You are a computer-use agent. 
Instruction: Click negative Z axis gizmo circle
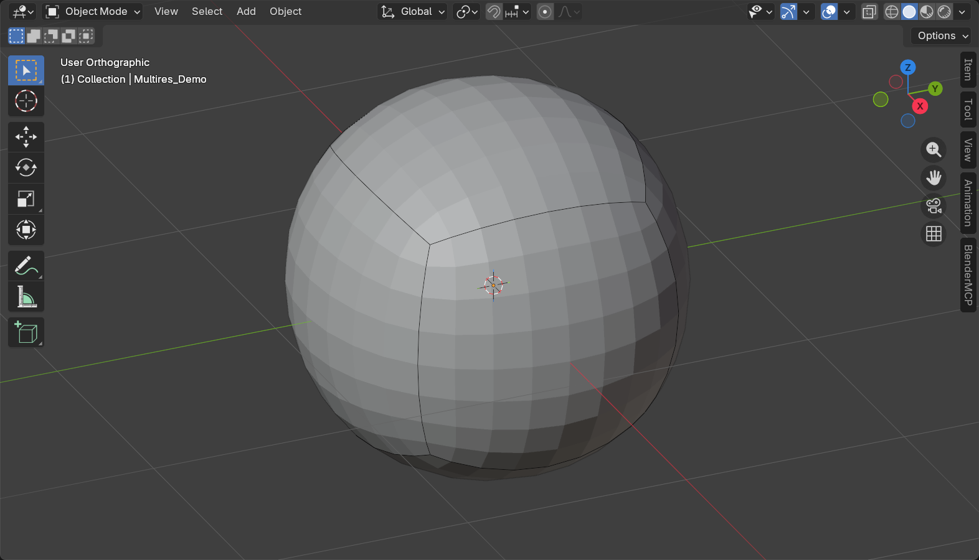908,121
